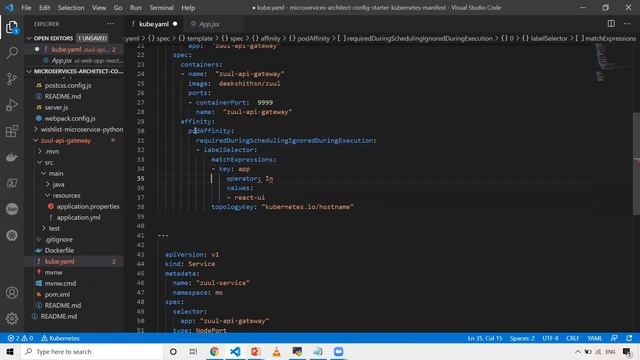Viewport: 640px width, 360px height.
Task: Open Task View on taskbar
Action: click(x=193, y=351)
